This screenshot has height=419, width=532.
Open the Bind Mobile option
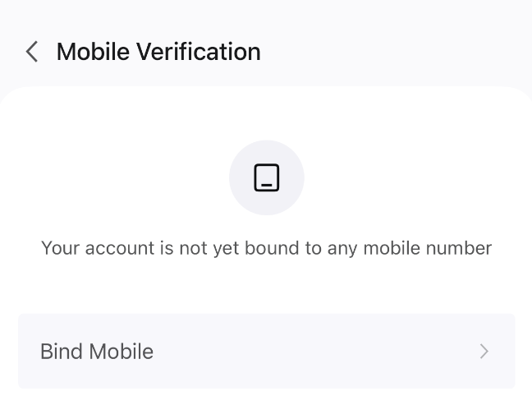(267, 351)
